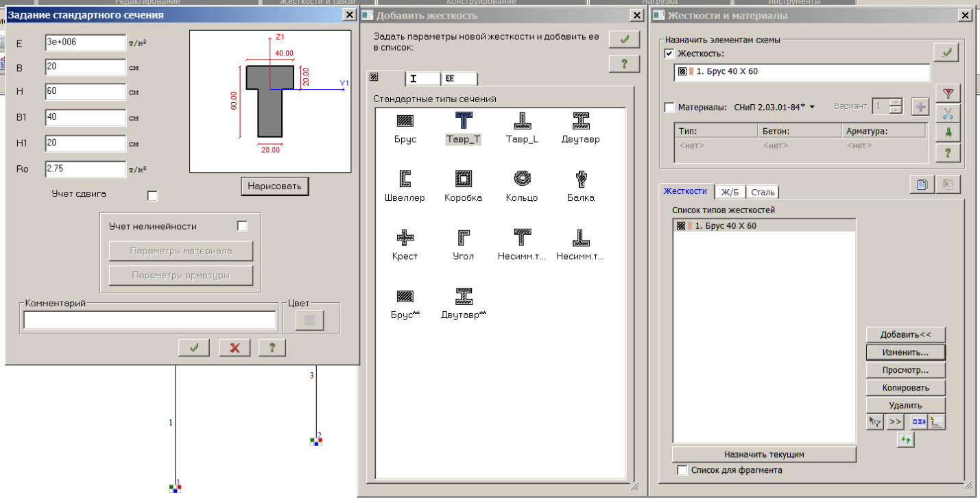This screenshot has width=980, height=503.
Task: Switch to the Ж/Б tab
Action: point(730,192)
